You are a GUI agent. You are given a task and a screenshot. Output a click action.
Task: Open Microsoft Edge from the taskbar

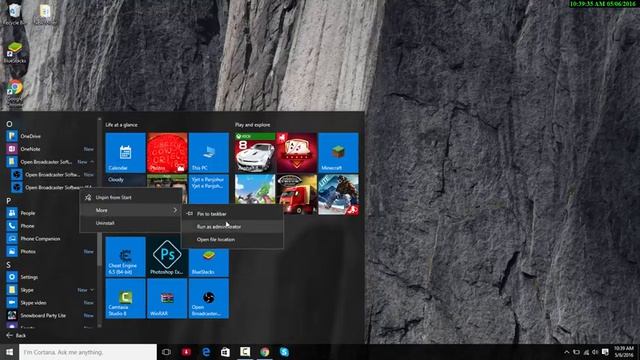pos(206,352)
